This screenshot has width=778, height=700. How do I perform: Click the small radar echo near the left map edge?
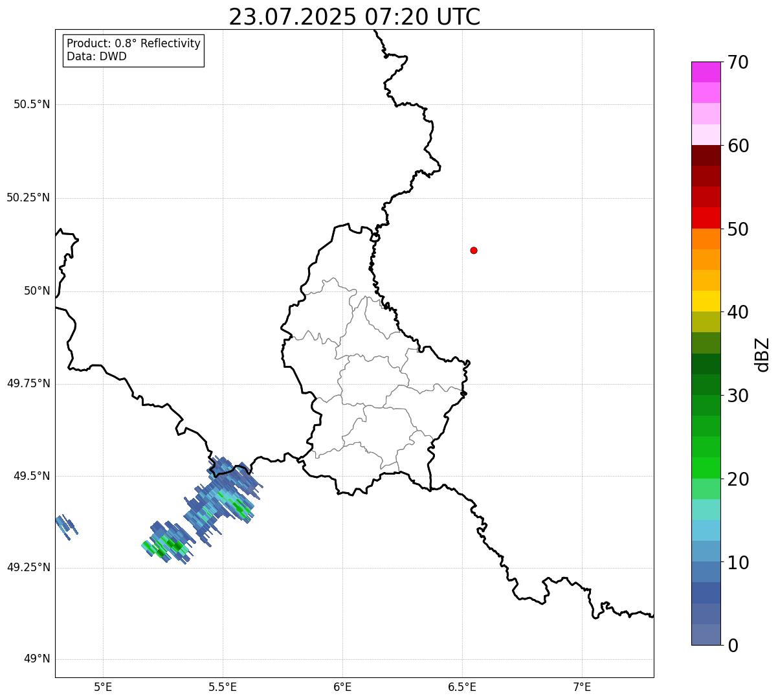66,525
